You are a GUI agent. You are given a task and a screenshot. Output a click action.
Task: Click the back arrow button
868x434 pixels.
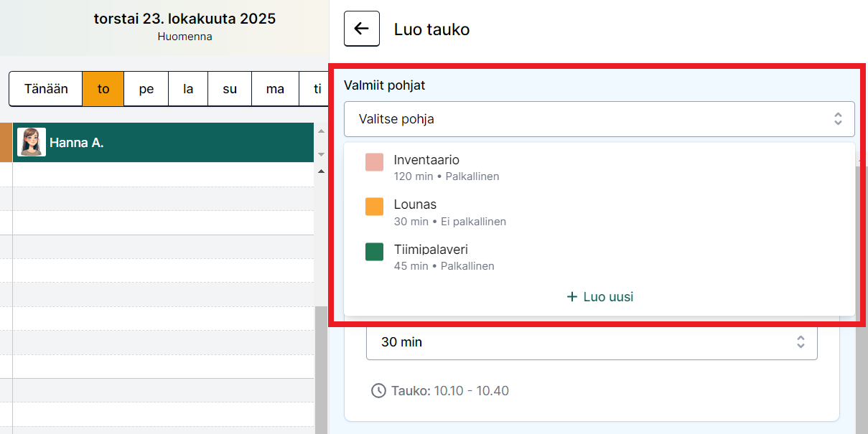click(362, 29)
